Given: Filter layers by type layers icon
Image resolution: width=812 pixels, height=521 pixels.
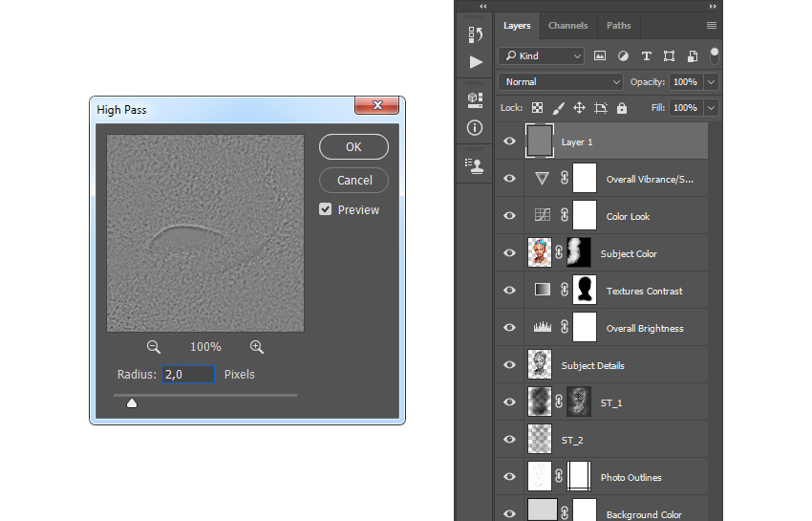Looking at the screenshot, I should tap(647, 56).
